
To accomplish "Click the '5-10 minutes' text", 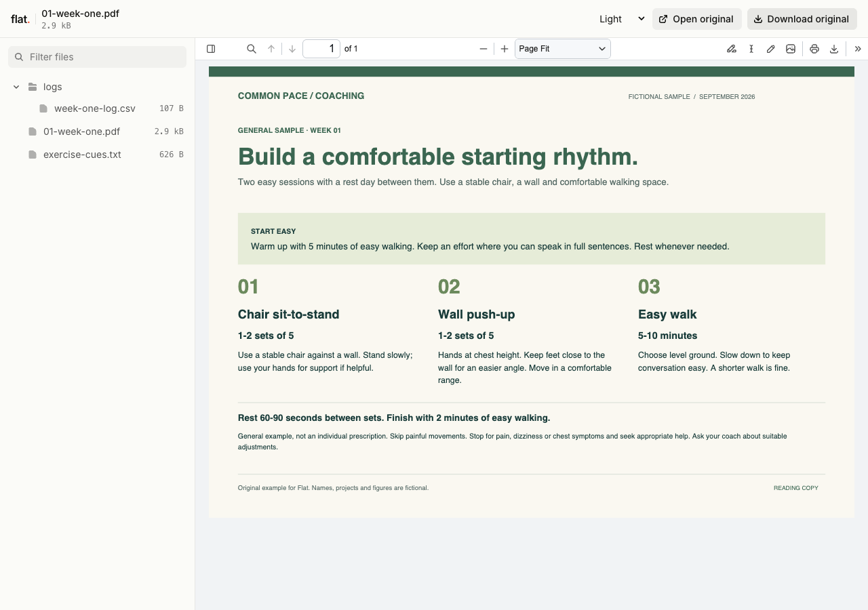I will tap(667, 335).
